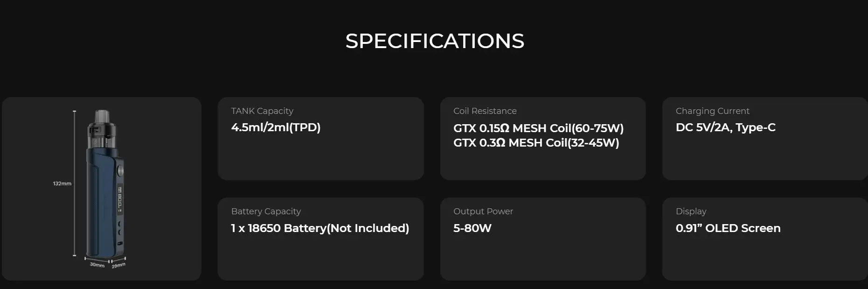Screen dimensions: 868x289
Task: Click the 29mm depth dimension label
Action: 118,265
